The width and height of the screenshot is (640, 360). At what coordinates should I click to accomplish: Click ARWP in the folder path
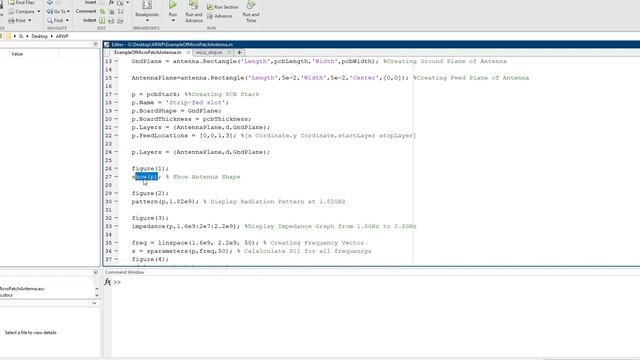(x=62, y=36)
